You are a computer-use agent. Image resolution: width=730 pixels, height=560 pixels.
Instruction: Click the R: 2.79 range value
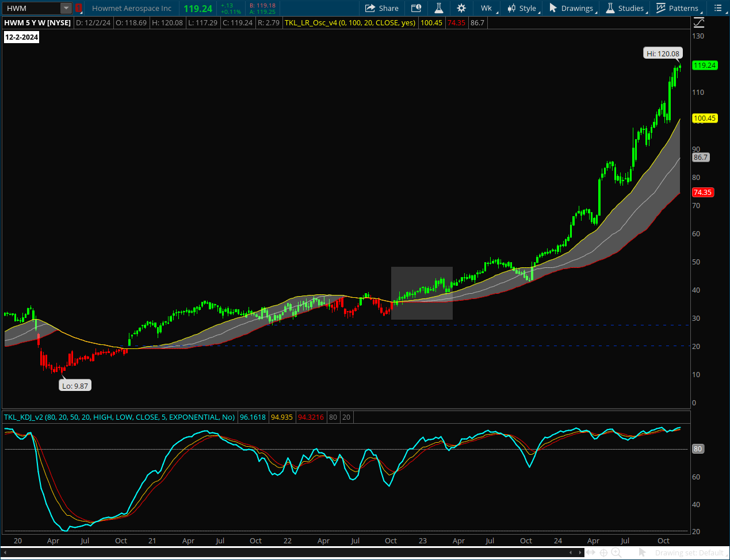[268, 22]
